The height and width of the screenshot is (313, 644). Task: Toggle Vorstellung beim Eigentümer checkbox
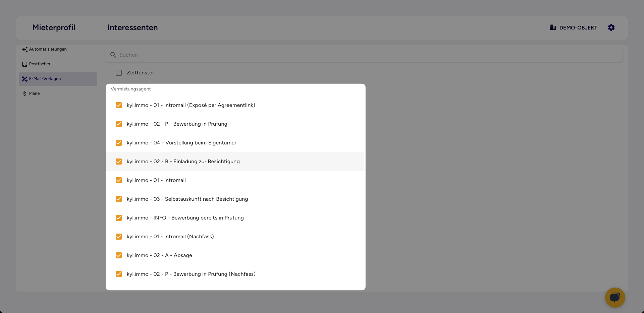coord(119,143)
